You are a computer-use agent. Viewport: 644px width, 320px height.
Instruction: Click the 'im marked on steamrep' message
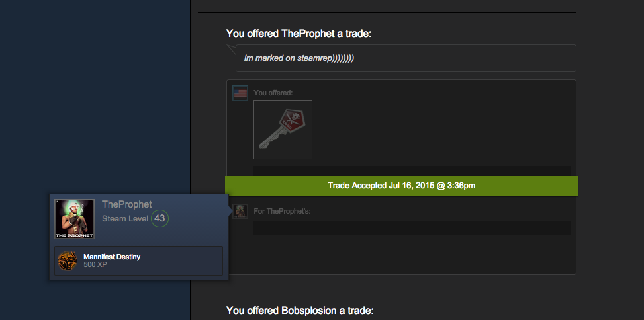pyautogui.click(x=299, y=58)
